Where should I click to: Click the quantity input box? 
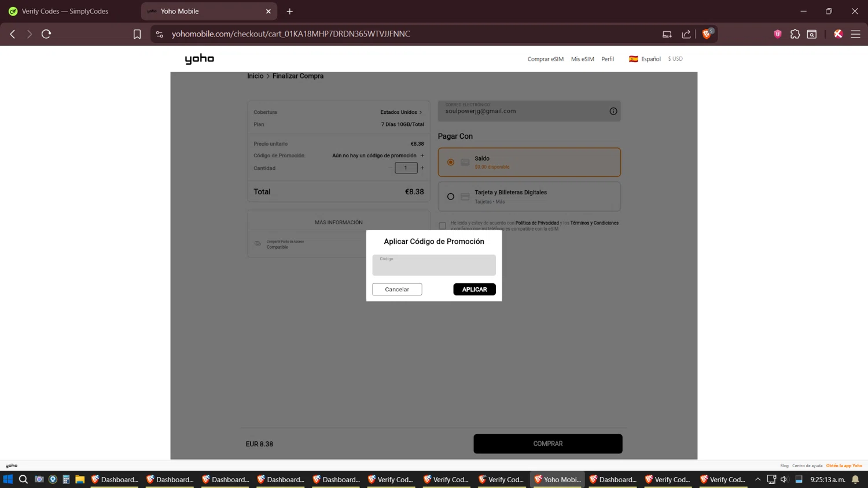pos(406,168)
